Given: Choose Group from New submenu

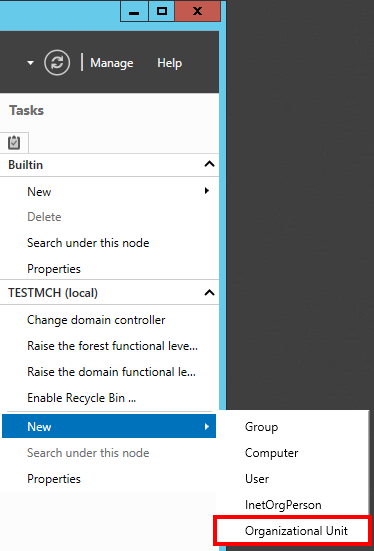Looking at the screenshot, I should tap(262, 427).
